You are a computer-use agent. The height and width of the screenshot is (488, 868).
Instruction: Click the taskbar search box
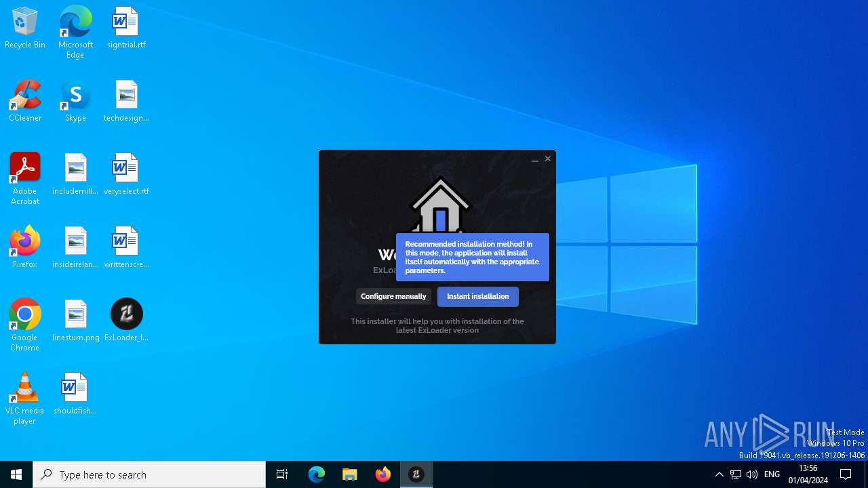tap(149, 474)
